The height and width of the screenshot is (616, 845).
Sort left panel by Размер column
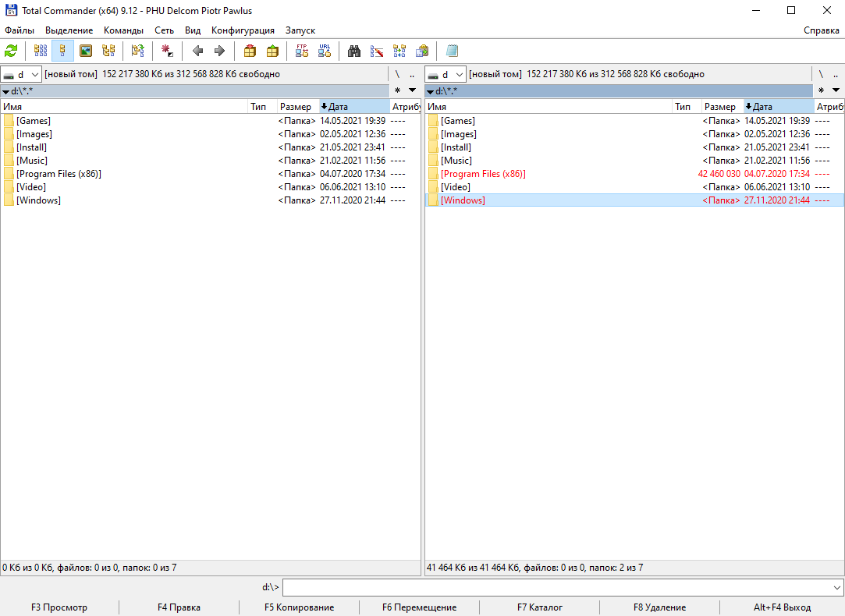[299, 107]
